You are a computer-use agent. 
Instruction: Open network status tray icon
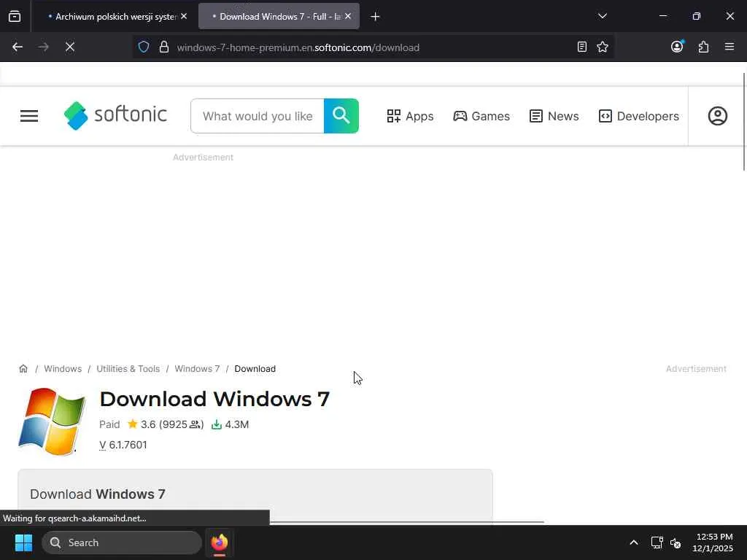(657, 542)
